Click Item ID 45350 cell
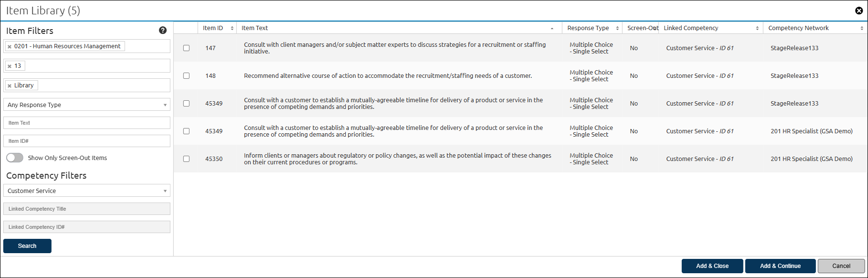Image resolution: width=868 pixels, height=278 pixels. coord(214,159)
